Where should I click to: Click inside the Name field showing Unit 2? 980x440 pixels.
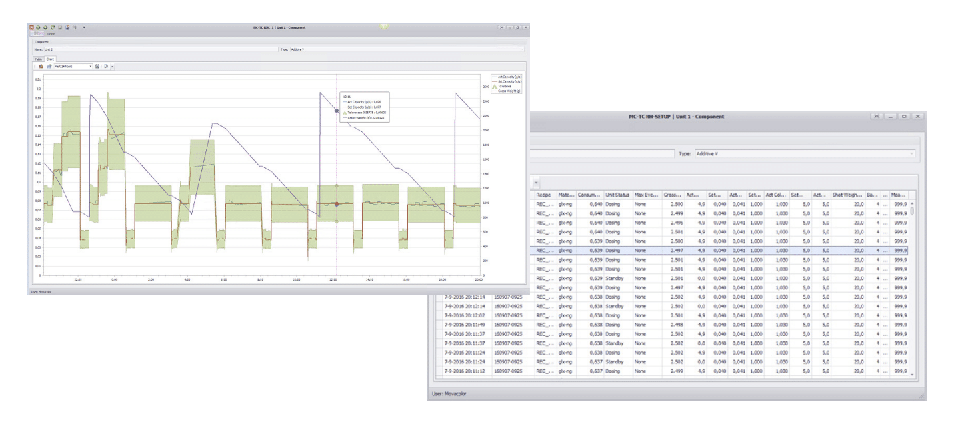pyautogui.click(x=100, y=49)
